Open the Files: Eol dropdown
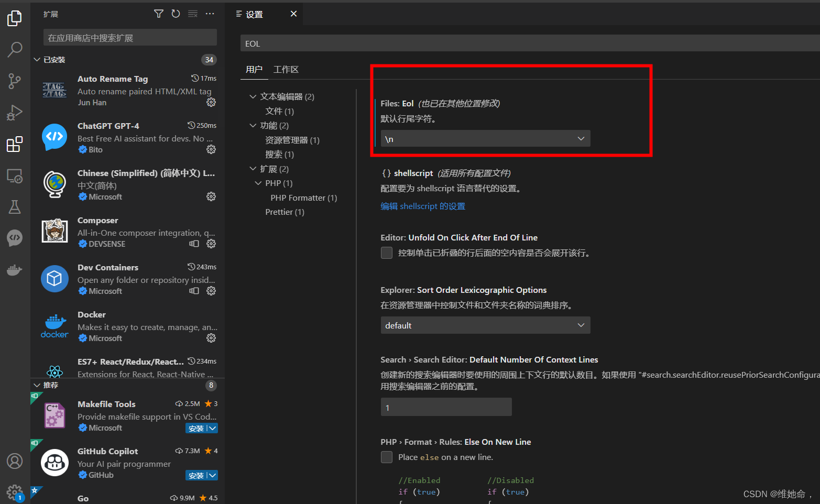Screen dimensions: 820x504 (485, 138)
